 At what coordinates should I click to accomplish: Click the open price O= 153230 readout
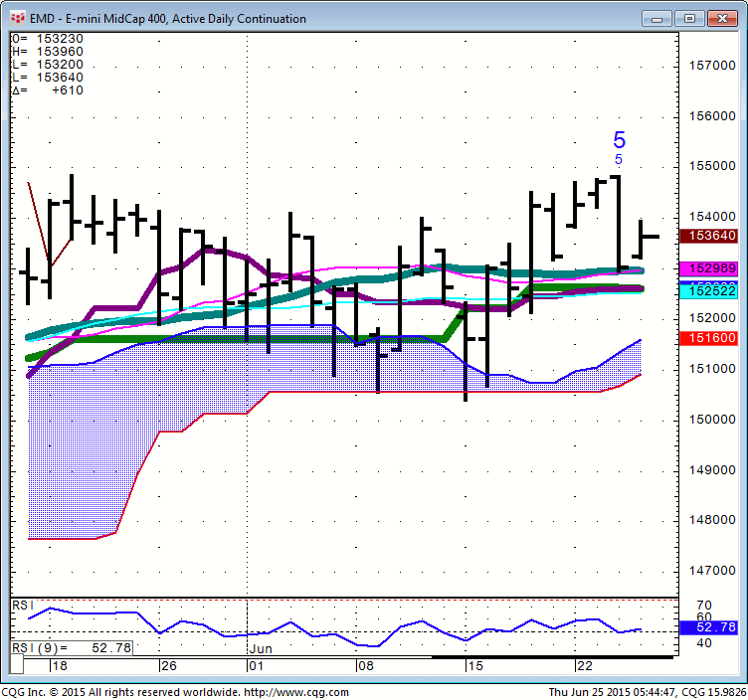(48, 39)
